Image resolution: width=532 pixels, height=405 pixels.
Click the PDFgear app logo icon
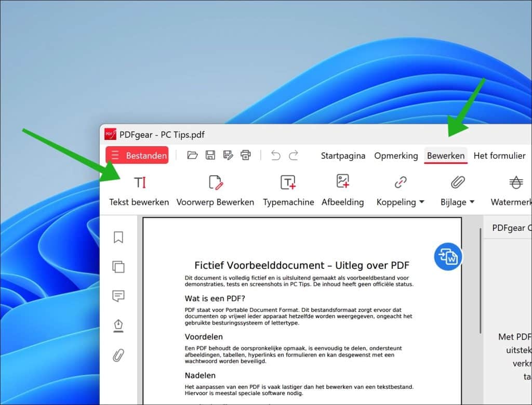click(110, 134)
